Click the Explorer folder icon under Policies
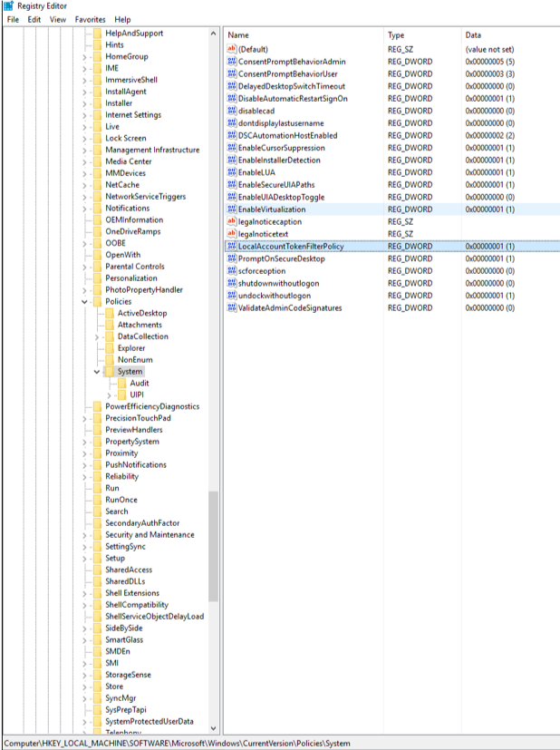 110,348
